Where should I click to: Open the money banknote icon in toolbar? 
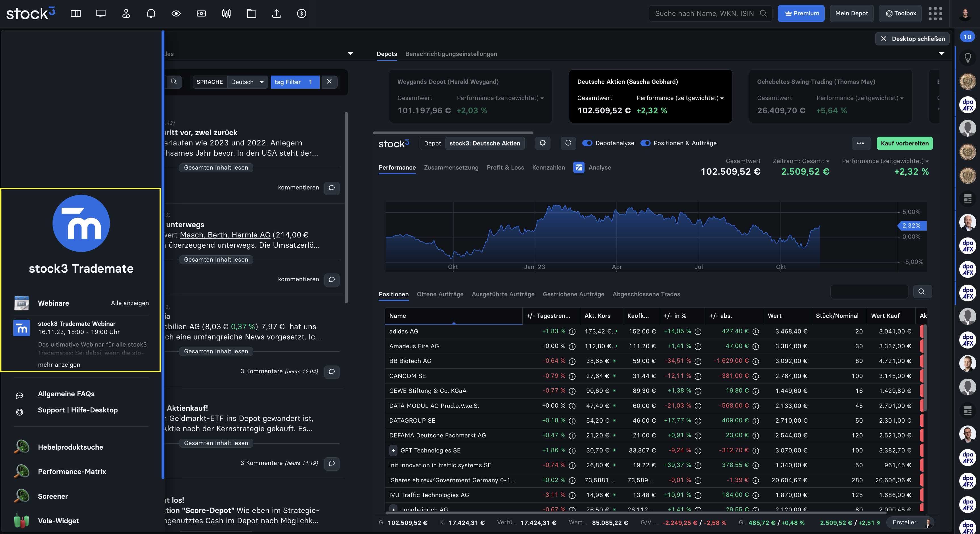201,14
